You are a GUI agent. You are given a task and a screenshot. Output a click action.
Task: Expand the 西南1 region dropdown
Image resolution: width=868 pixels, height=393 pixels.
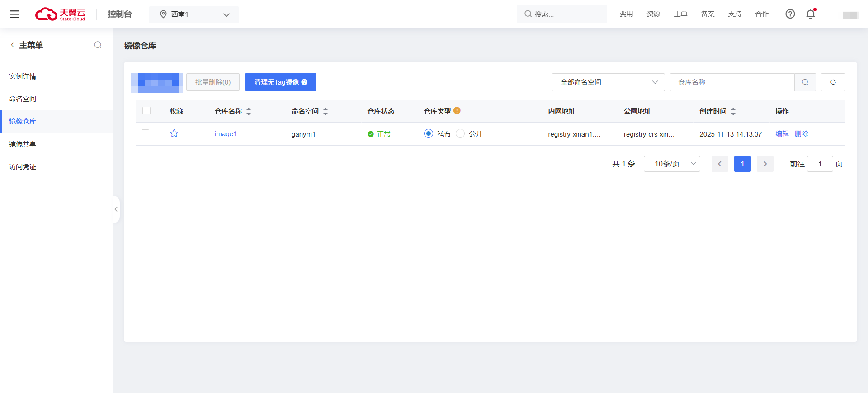point(194,14)
